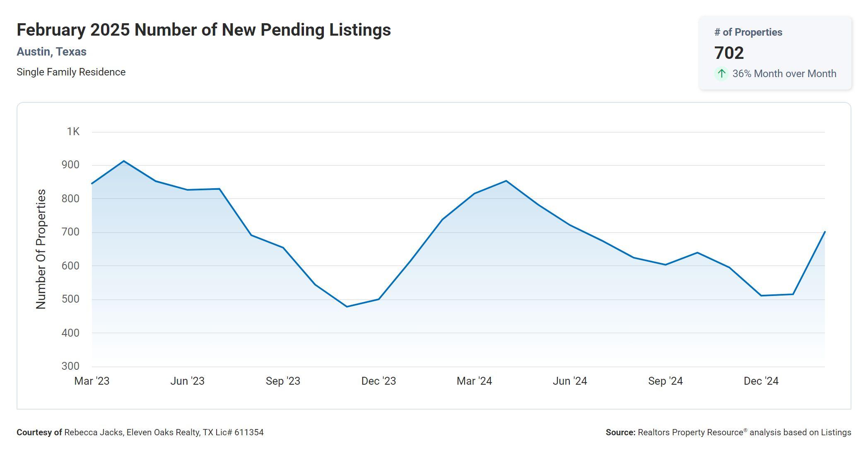868x456 pixels.
Task: Click the 'Jun '23' x-axis label
Action: [x=187, y=381]
